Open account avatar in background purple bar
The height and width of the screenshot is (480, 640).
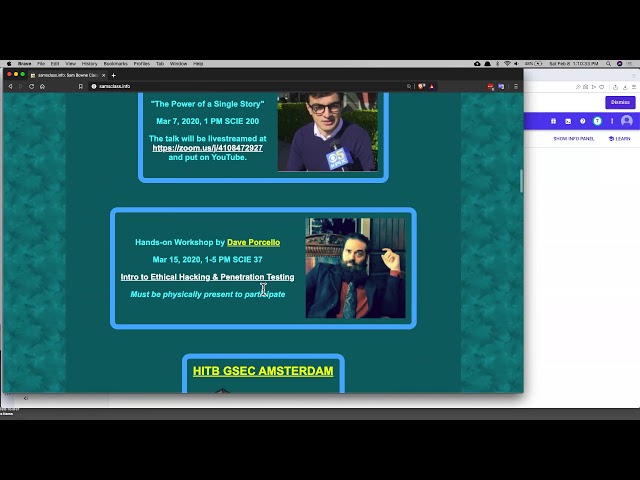pyautogui.click(x=627, y=121)
